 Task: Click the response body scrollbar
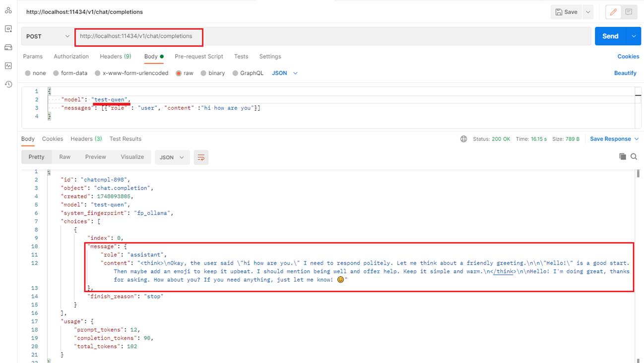[638, 173]
